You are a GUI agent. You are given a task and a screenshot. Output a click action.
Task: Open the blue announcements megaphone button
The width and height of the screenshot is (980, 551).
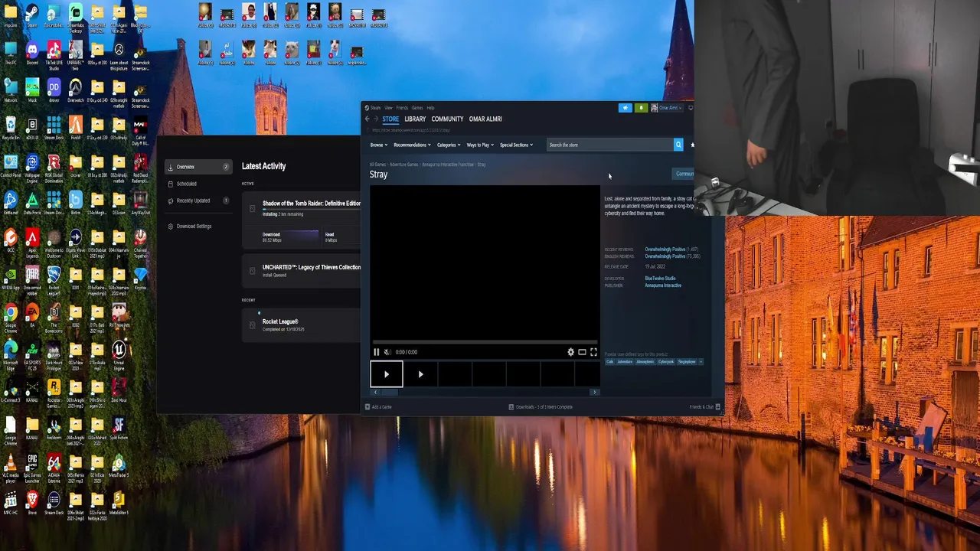(625, 108)
